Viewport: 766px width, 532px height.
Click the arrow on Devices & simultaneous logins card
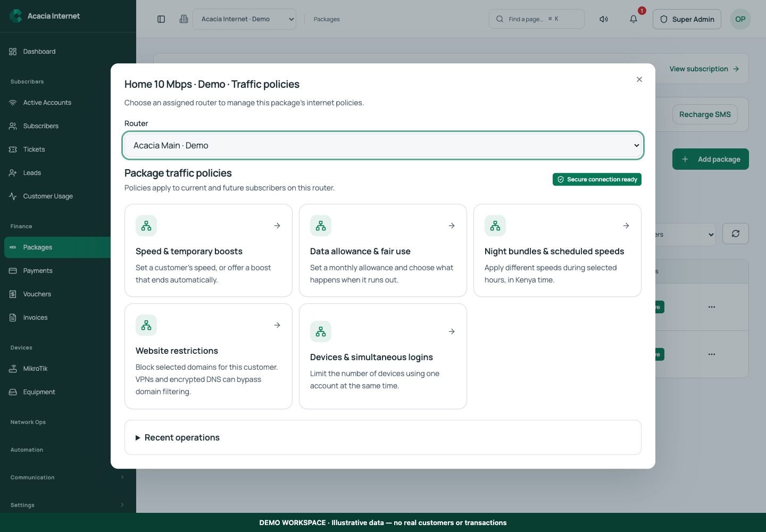(x=452, y=331)
